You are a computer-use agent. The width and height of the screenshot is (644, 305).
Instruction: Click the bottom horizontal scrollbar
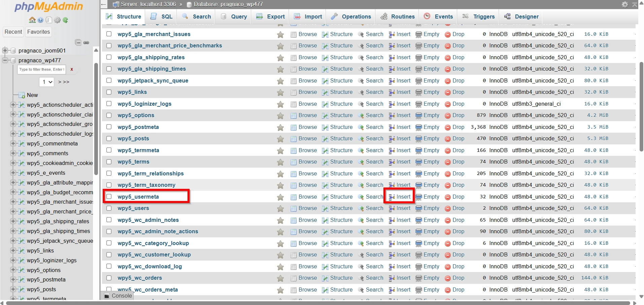pyautogui.click(x=318, y=303)
